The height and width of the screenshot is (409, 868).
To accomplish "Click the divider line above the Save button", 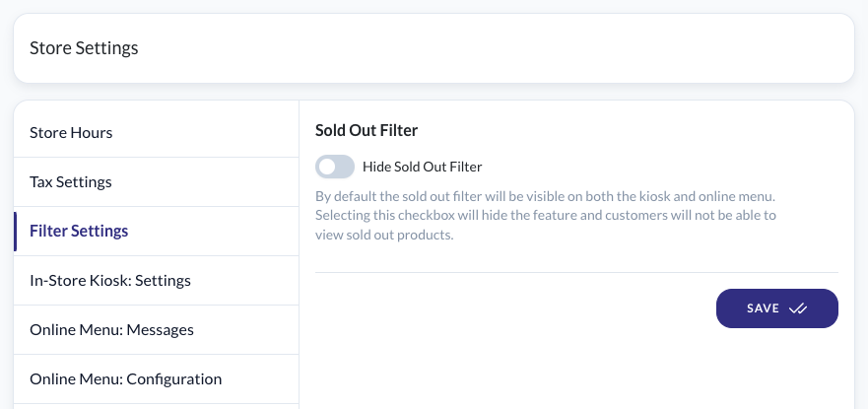I will [x=576, y=272].
